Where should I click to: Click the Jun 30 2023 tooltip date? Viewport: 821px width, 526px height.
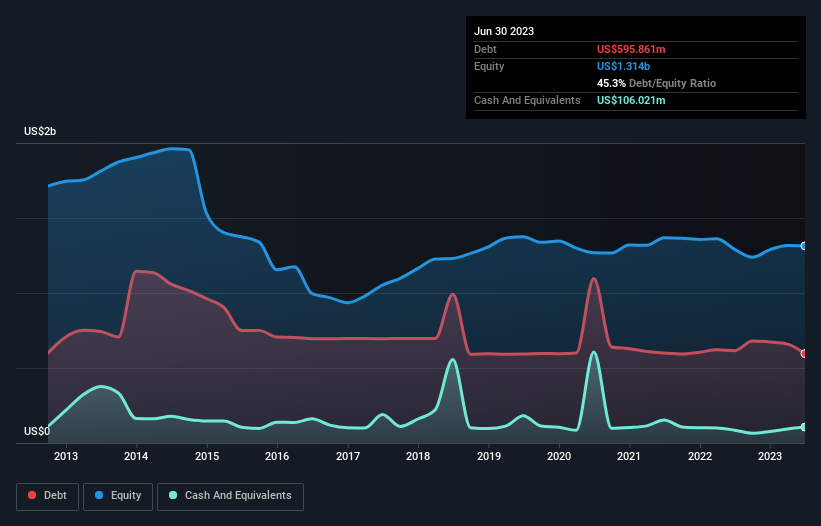pos(504,31)
